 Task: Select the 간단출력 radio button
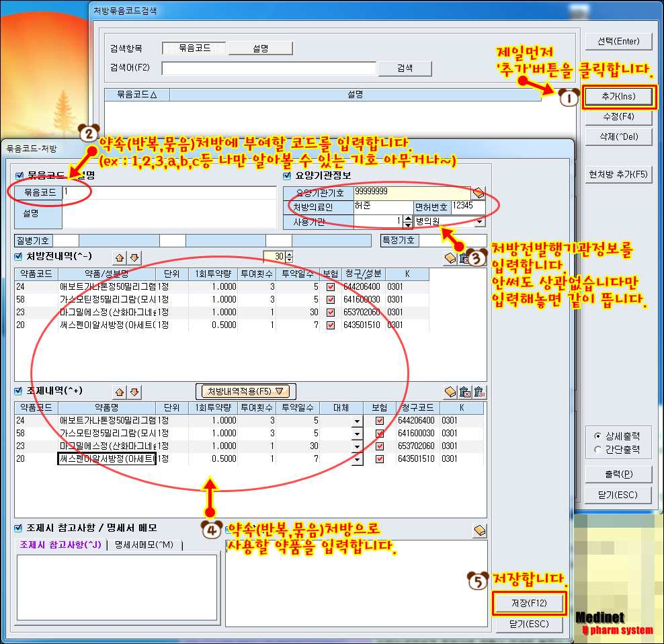pos(598,449)
